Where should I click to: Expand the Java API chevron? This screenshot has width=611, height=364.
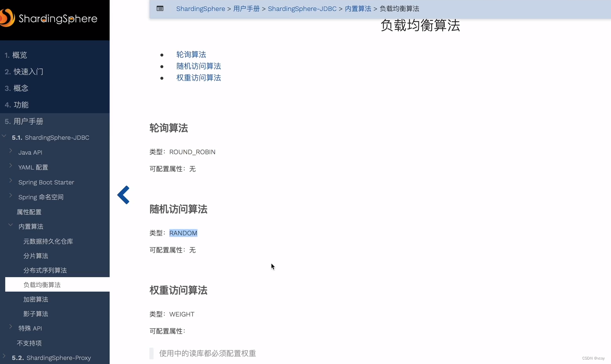[x=11, y=151]
